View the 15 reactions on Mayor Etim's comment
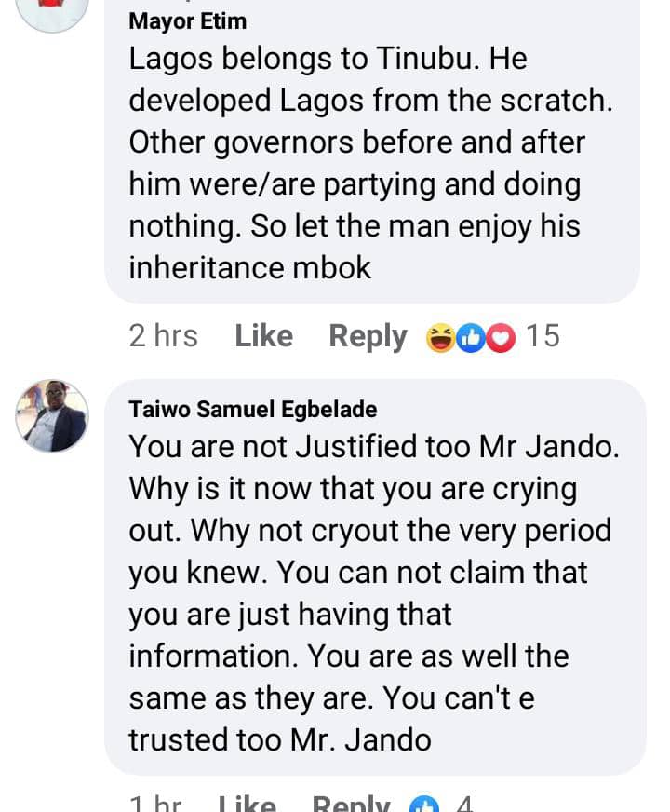 [543, 336]
